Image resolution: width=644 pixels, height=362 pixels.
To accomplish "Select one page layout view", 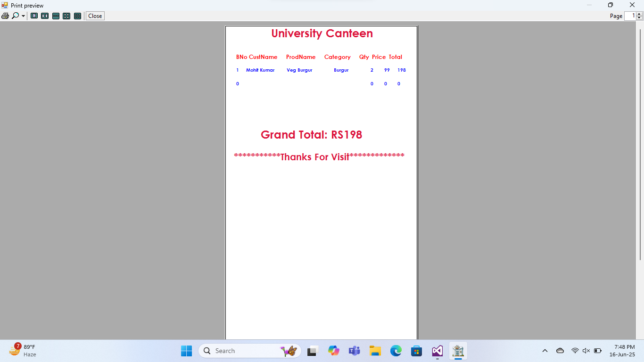I will (34, 16).
